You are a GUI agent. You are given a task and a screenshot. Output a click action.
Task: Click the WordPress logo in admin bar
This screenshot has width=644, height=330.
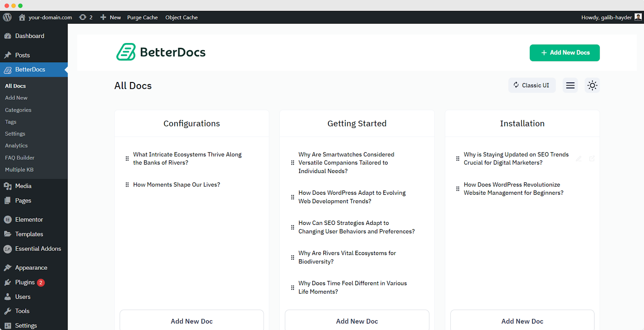(7, 17)
